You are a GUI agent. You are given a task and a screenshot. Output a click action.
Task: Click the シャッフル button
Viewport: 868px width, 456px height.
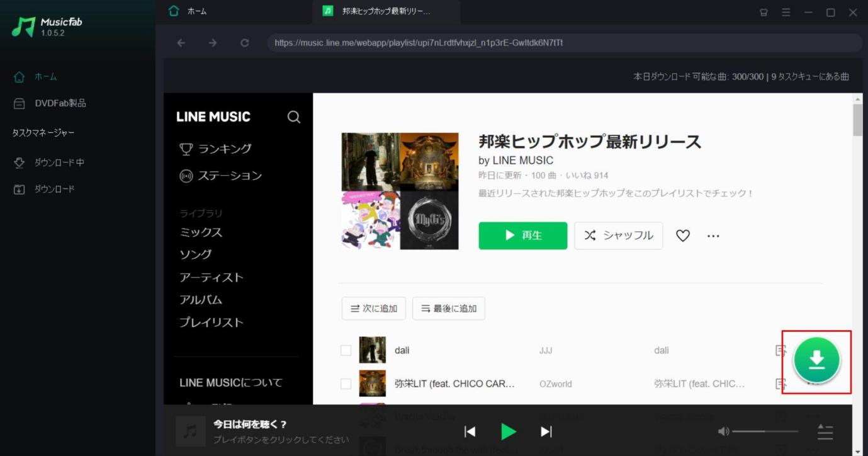(619, 236)
